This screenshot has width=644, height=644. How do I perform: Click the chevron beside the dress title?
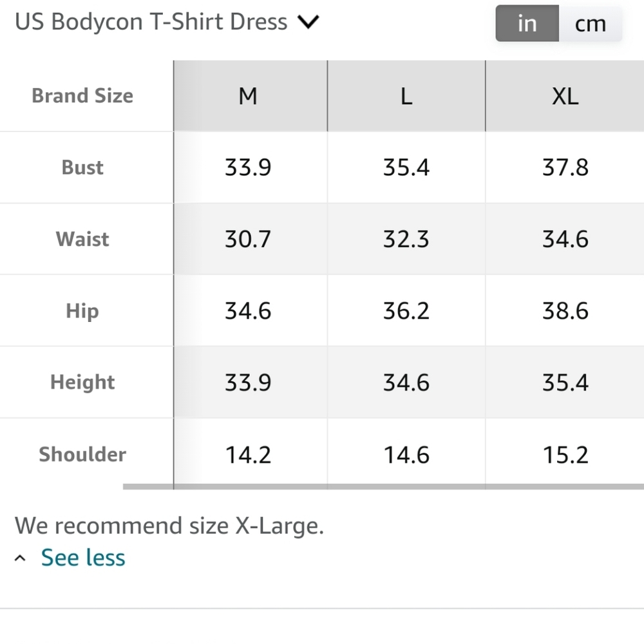click(x=308, y=23)
